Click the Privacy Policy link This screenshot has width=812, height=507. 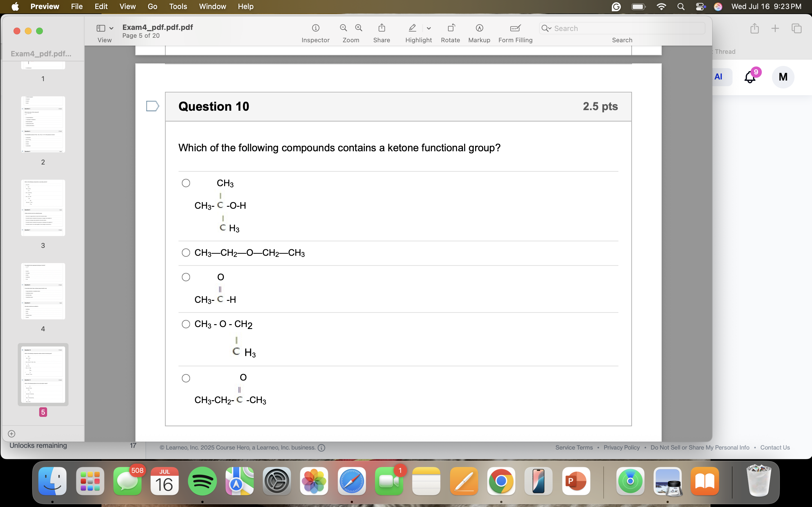click(621, 447)
